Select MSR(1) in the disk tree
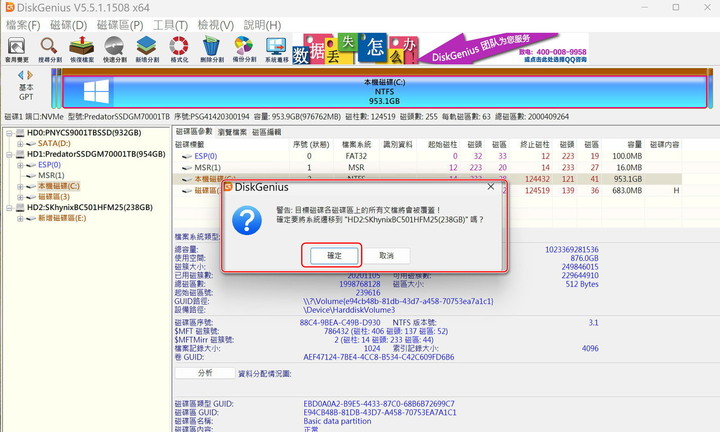Screen dimensions: 720x432 (51, 175)
